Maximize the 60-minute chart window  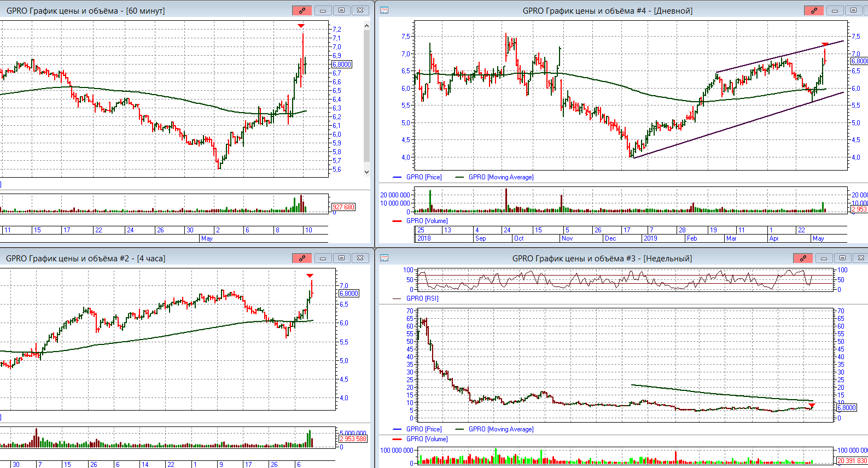pos(341,10)
